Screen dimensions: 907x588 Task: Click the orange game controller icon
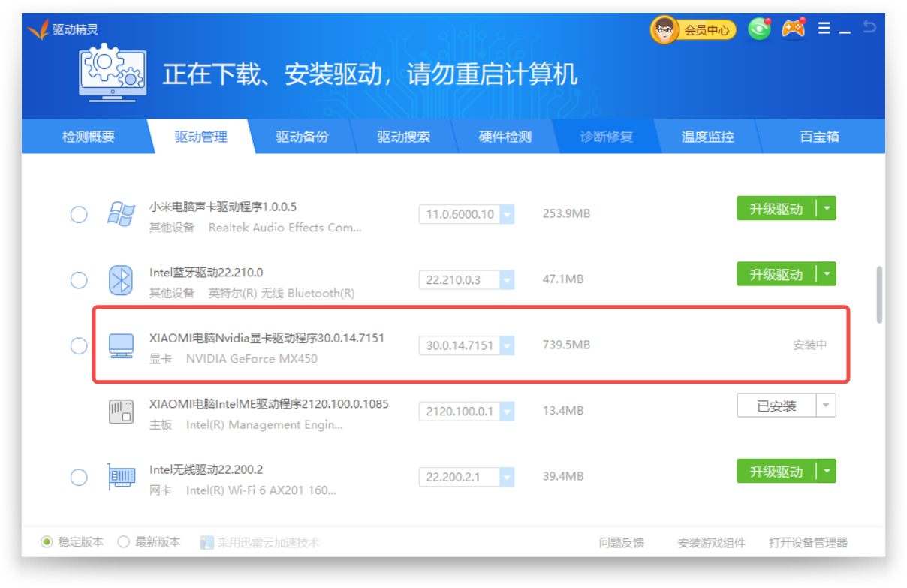pos(793,29)
